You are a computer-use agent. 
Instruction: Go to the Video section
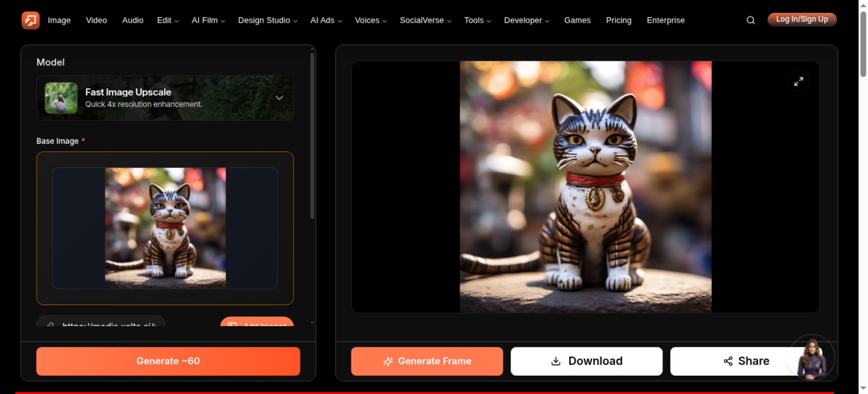[x=96, y=20]
